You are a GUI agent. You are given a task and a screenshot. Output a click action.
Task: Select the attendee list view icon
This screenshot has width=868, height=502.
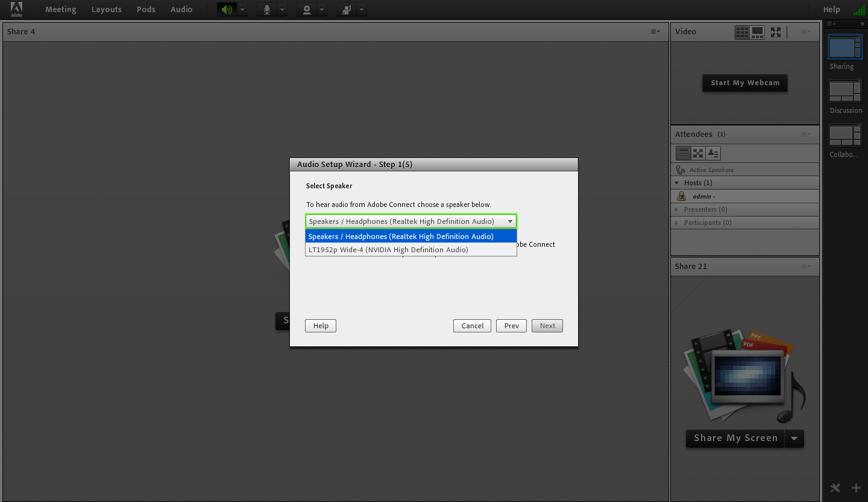682,153
